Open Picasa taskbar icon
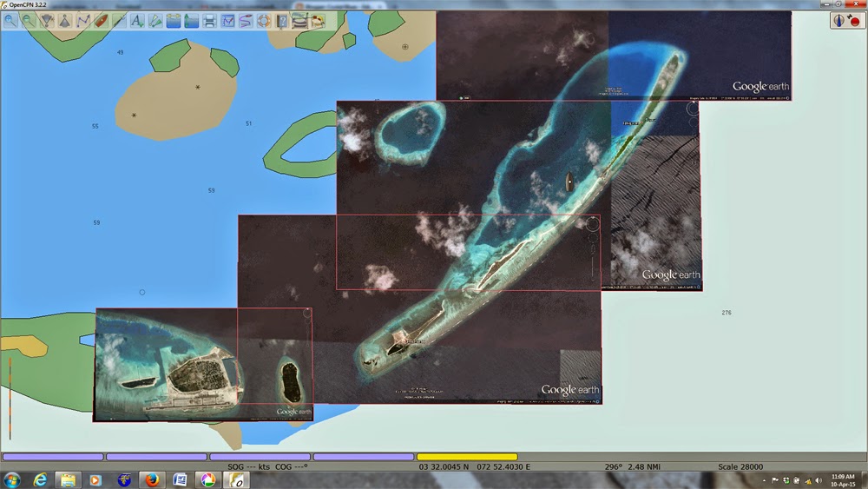868x489 pixels. click(208, 480)
